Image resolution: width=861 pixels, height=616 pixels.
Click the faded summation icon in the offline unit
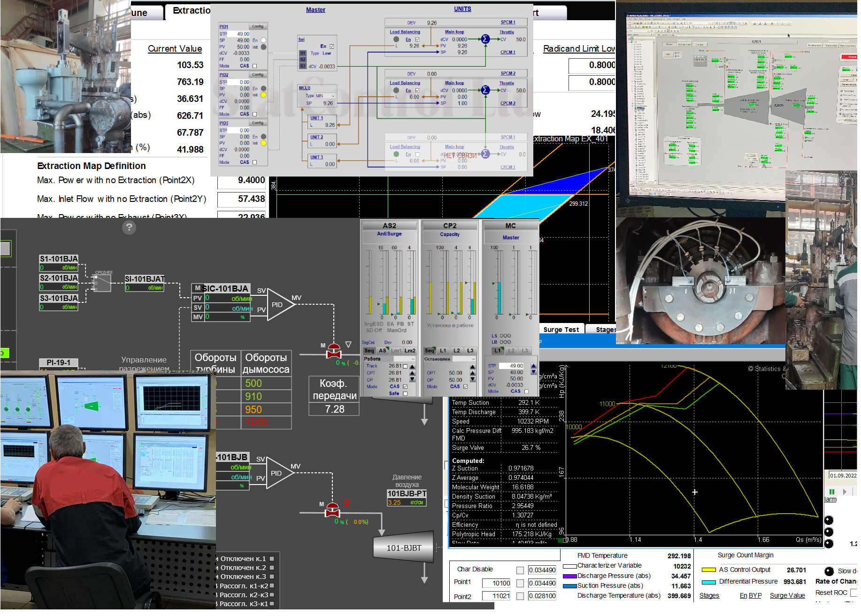pos(485,154)
